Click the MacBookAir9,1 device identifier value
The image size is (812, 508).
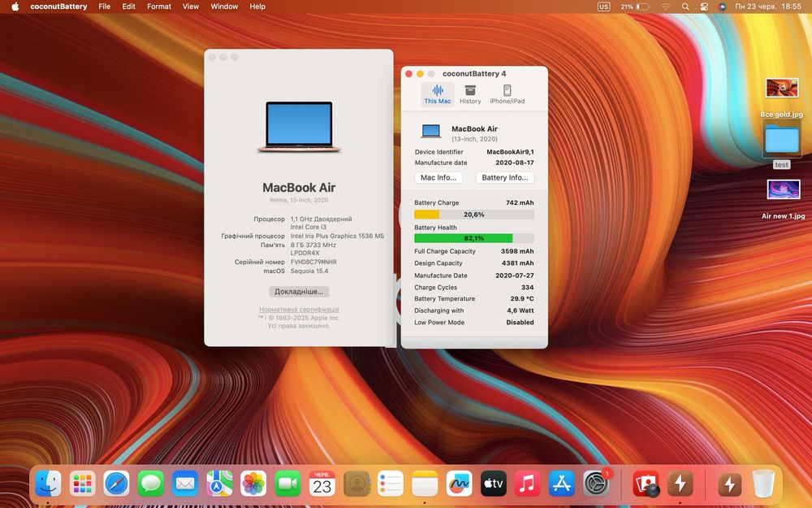point(510,152)
